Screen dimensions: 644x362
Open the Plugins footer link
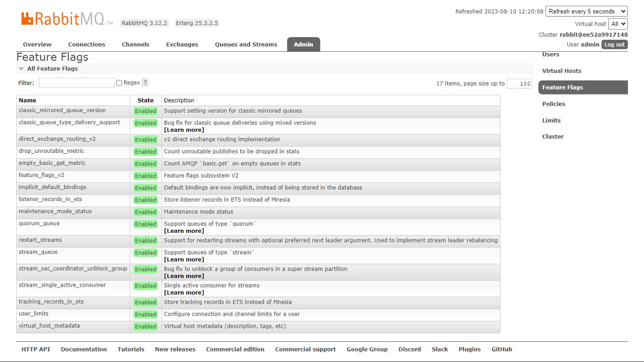[469, 349]
